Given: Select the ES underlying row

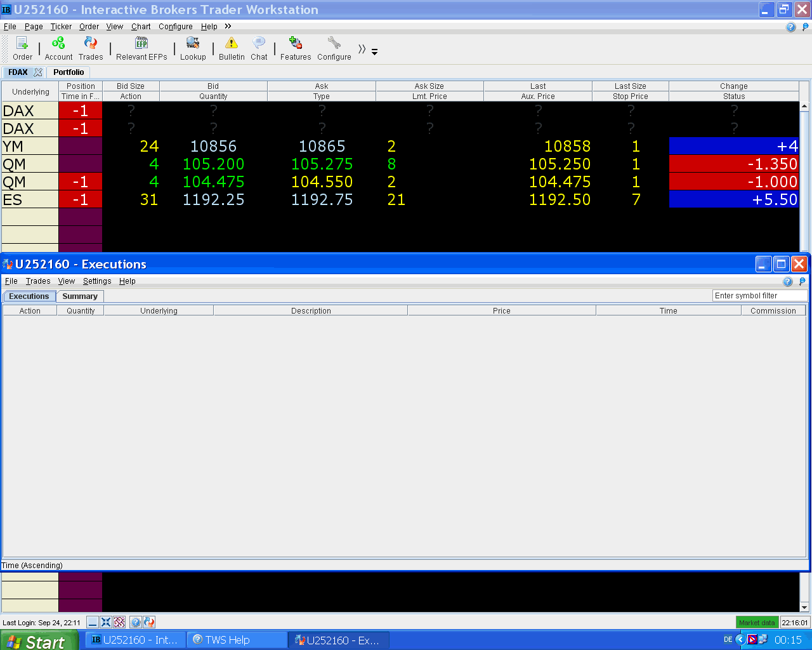Looking at the screenshot, I should click(30, 200).
